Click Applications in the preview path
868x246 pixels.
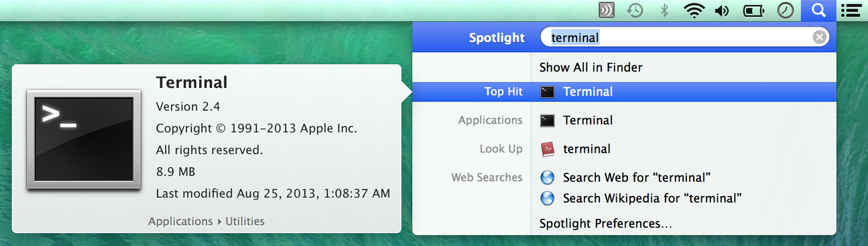pyautogui.click(x=180, y=221)
